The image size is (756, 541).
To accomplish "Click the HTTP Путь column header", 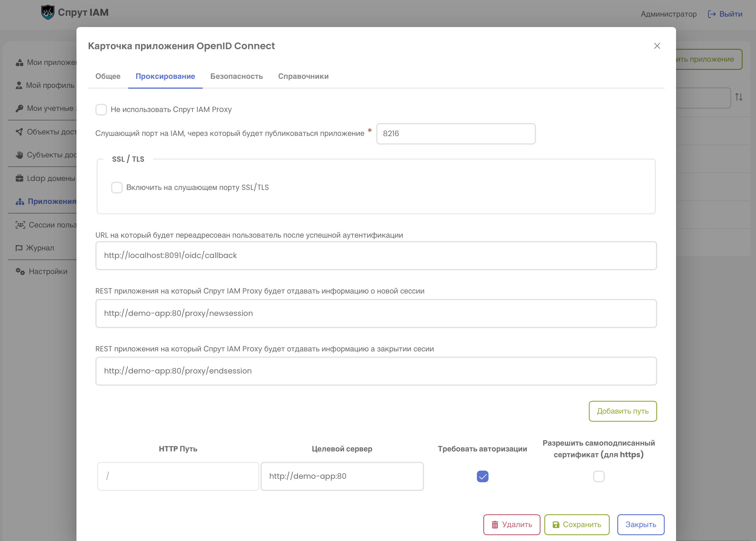I will [x=178, y=449].
